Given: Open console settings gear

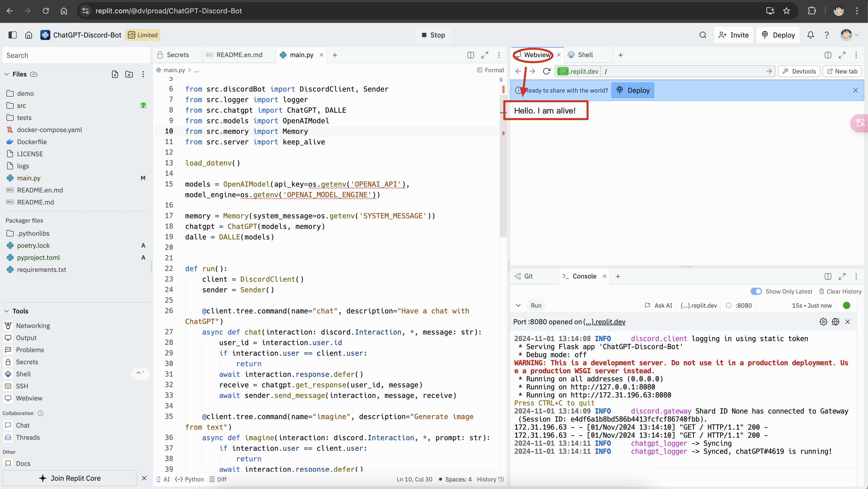Looking at the screenshot, I should 823,322.
